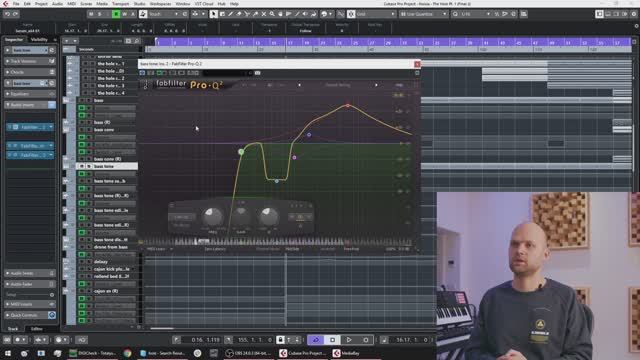Open the Grid snap type dropdown
The height and width of the screenshot is (360, 640).
tap(376, 14)
